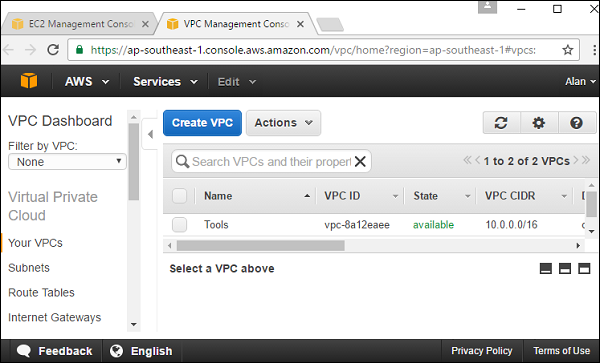Click the globe language icon
This screenshot has width=600, height=363.
(x=116, y=351)
